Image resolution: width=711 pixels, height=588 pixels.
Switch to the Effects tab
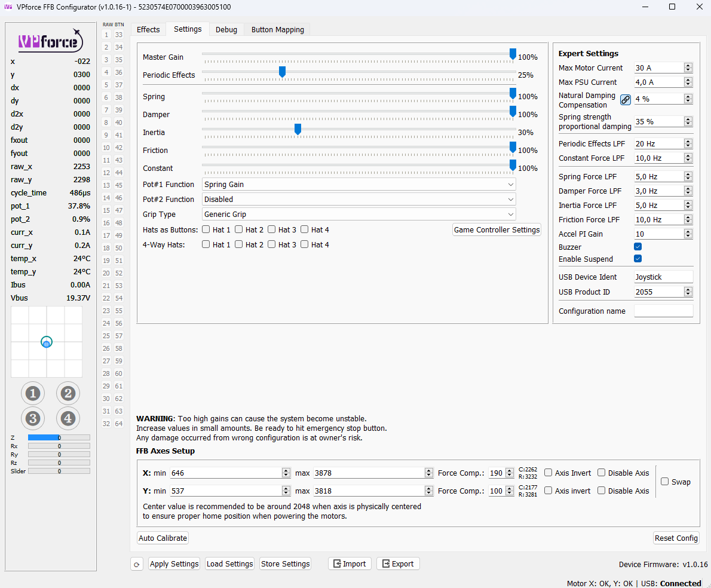[x=148, y=29]
